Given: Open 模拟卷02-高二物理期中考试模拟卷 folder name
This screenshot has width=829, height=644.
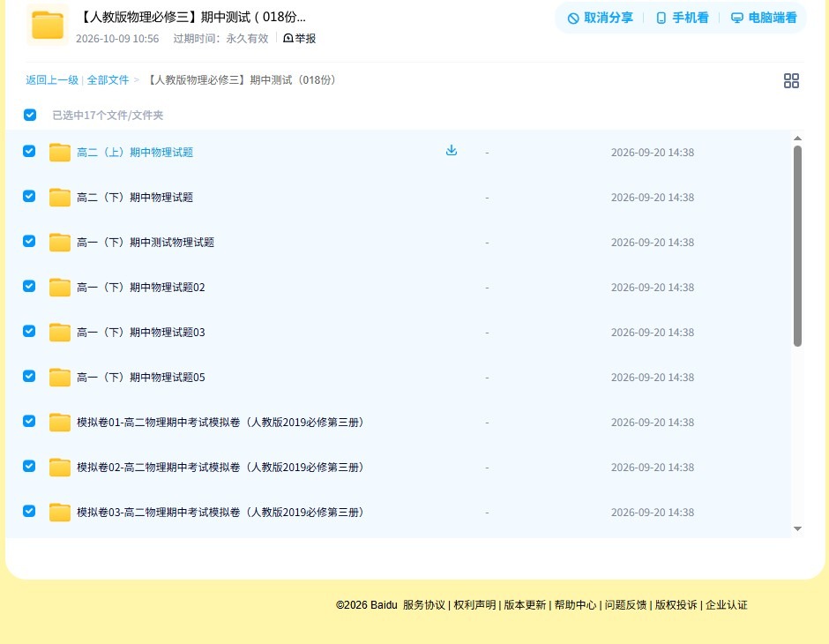Looking at the screenshot, I should 220,467.
